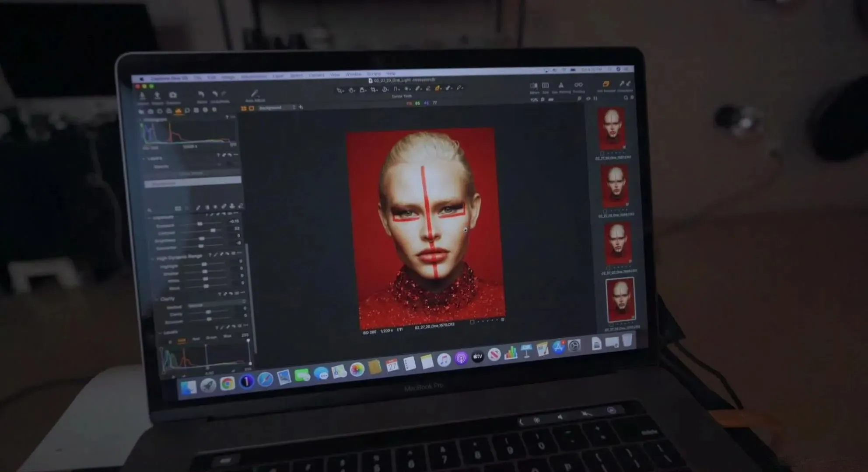868x472 pixels.
Task: Select the Loupe cursor tool
Action: click(x=362, y=90)
